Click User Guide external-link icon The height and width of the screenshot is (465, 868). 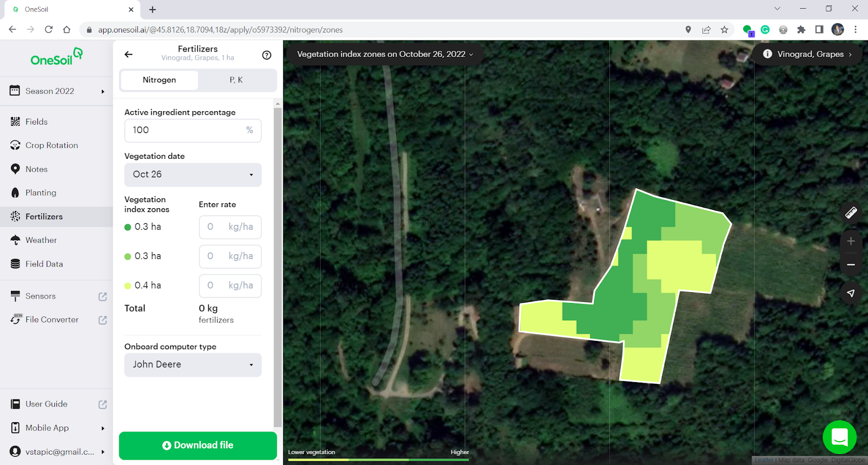click(x=103, y=404)
